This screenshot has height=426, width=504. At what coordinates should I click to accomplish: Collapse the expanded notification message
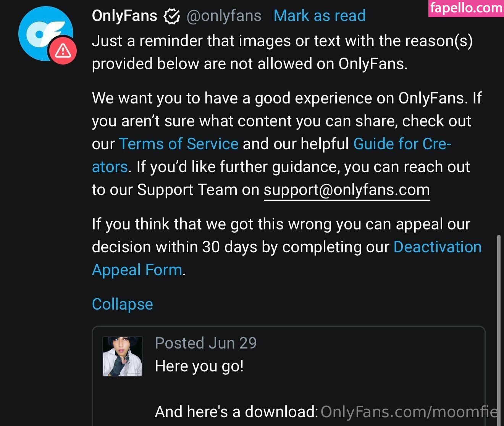coord(122,304)
